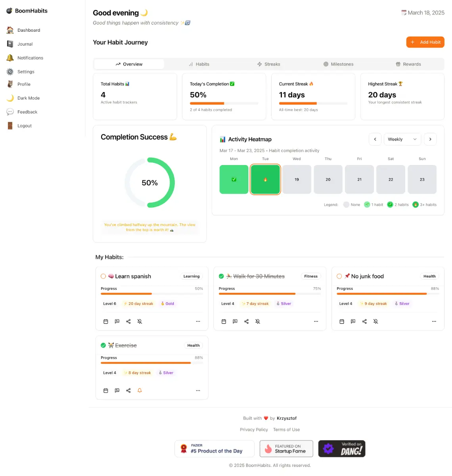Switch to the Streaks tab
The height and width of the screenshot is (476, 452).
268,64
